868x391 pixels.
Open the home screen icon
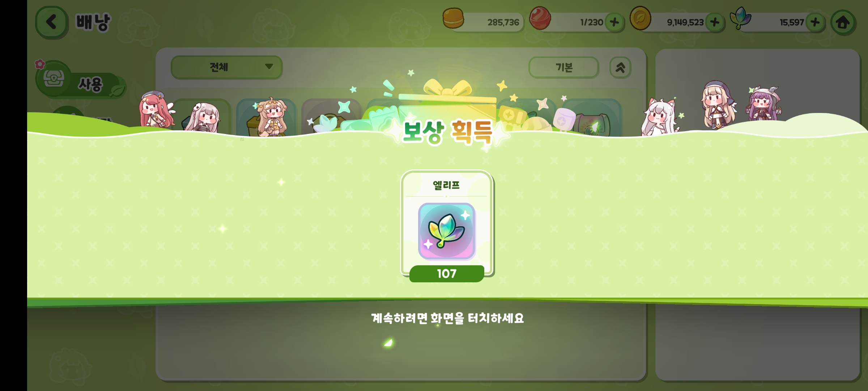(843, 22)
